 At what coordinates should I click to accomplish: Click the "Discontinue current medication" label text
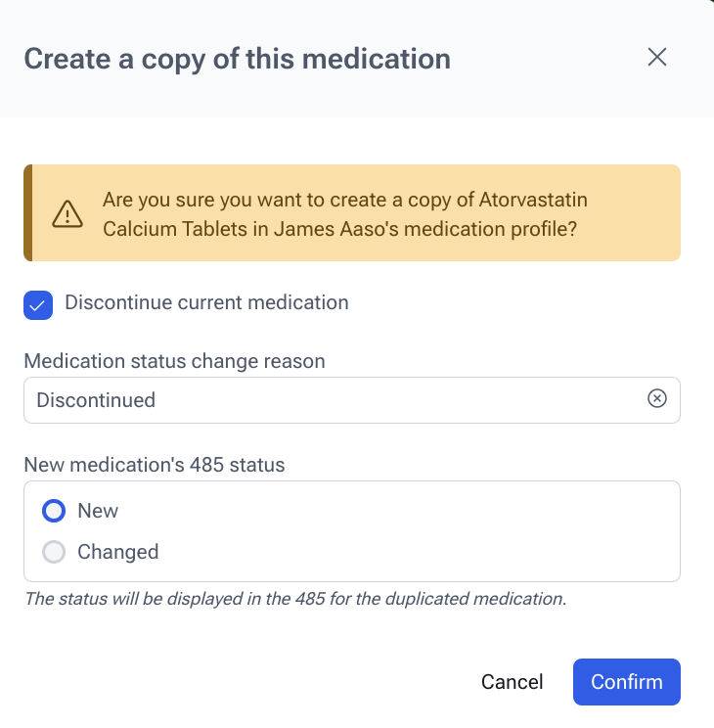tap(206, 303)
